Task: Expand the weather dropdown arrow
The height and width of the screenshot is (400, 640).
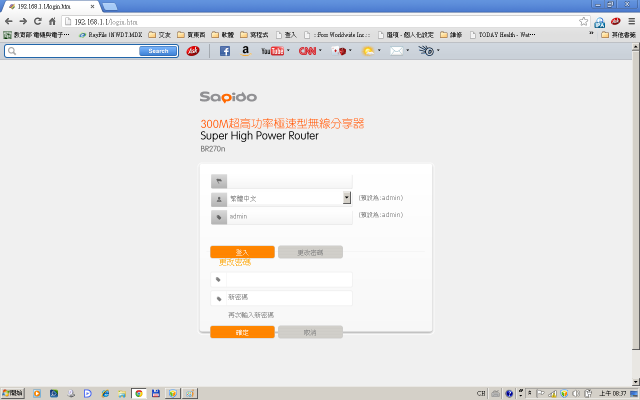Action: (x=379, y=50)
